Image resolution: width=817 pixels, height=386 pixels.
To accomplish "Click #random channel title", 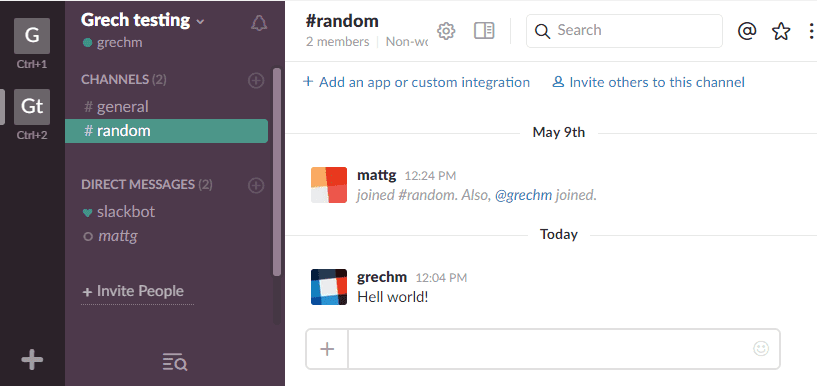I will [x=342, y=21].
